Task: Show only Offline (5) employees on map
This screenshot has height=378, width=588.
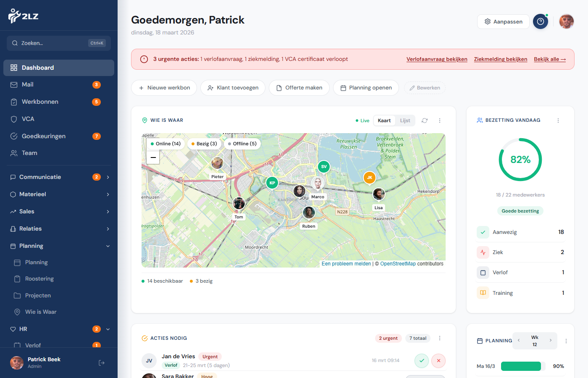Action: point(242,144)
